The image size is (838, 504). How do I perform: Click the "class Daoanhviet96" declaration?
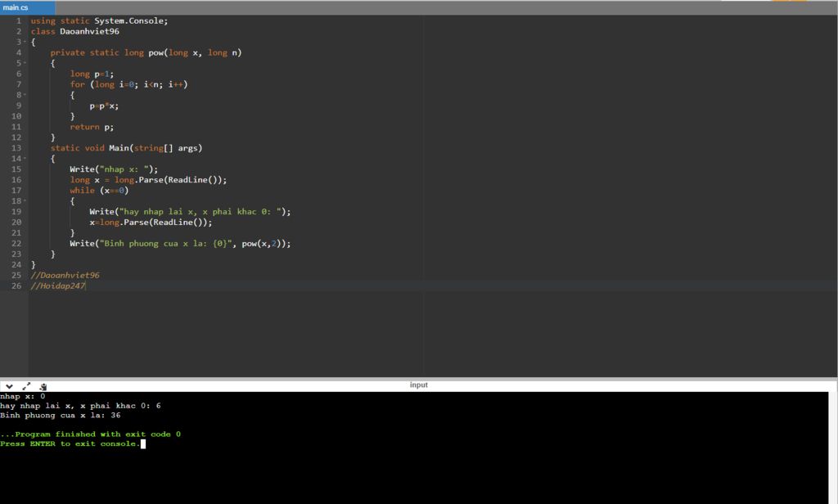pos(74,32)
